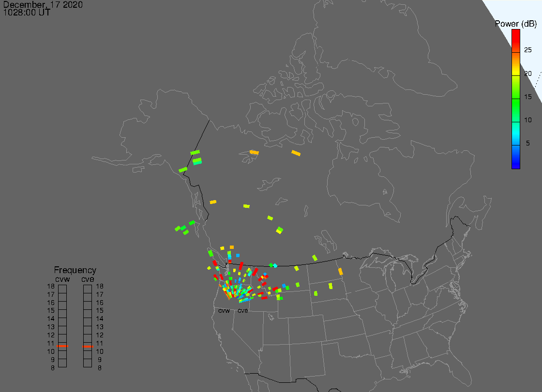Click the 25 tick label on the Power scale
The image size is (542, 392).
528,50
